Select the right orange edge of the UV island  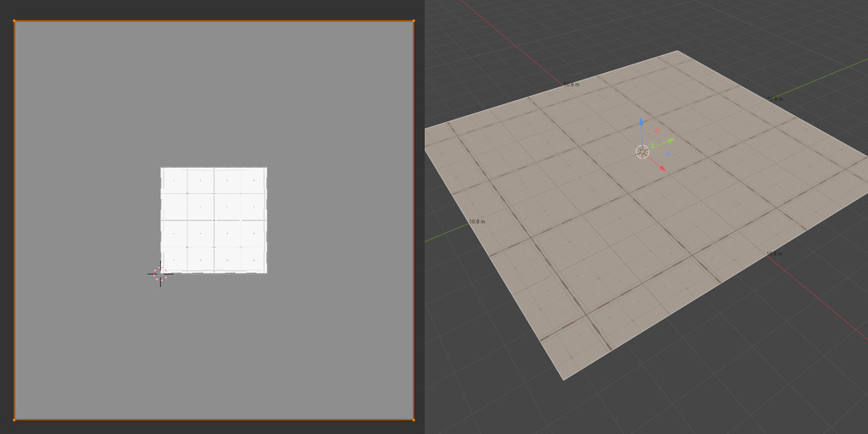coord(414,220)
